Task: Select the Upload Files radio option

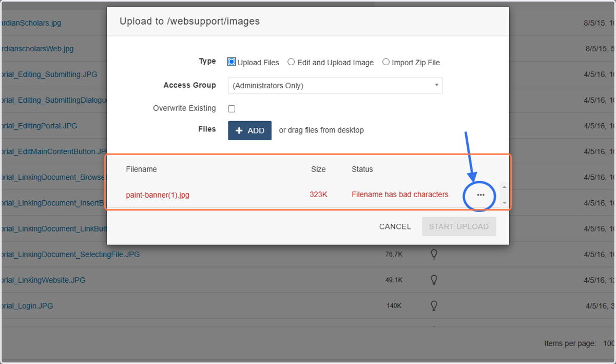Action: tap(232, 62)
